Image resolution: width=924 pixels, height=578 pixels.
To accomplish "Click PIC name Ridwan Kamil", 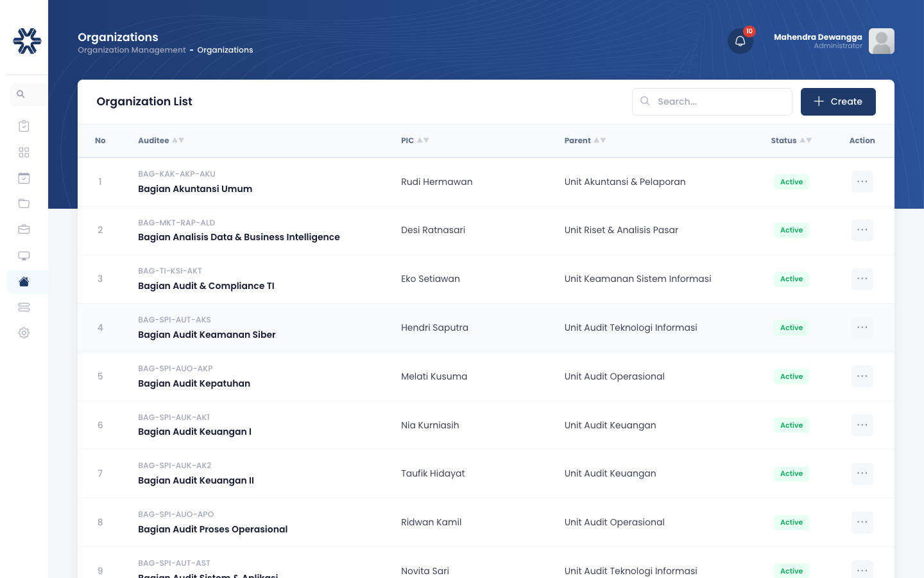I will 431,522.
